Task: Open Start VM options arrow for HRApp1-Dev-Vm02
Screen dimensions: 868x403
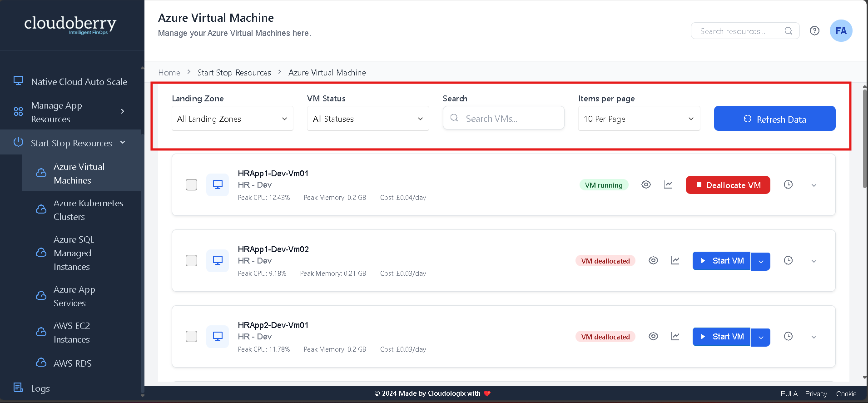Action: [x=761, y=261]
